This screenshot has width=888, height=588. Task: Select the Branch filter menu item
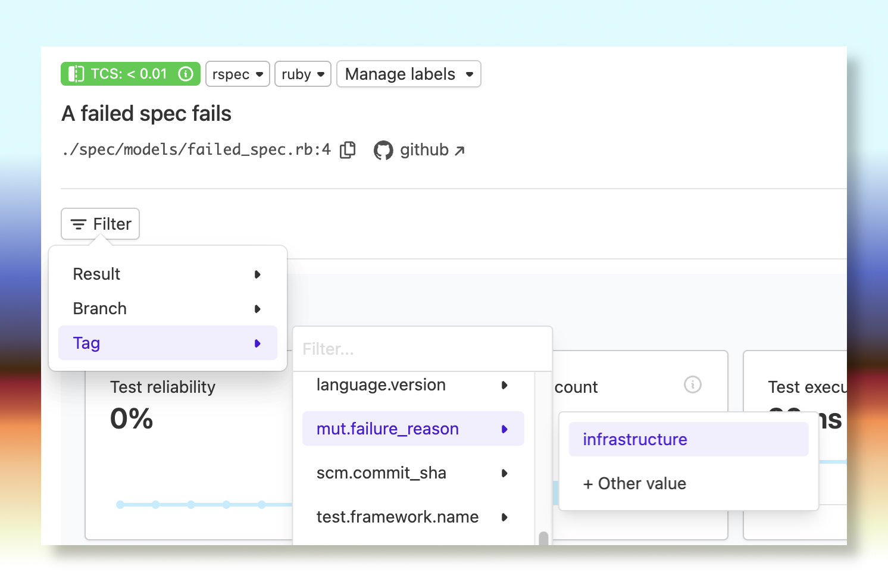(x=168, y=308)
